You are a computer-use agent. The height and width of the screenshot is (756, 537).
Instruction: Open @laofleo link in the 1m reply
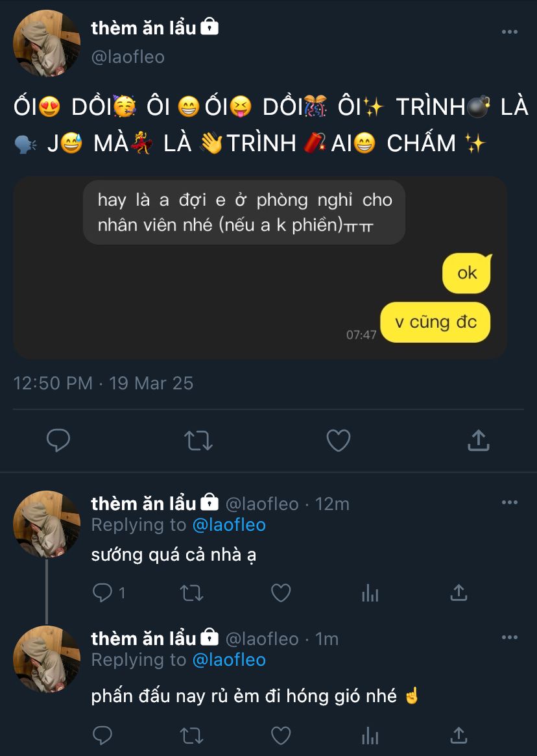(229, 660)
